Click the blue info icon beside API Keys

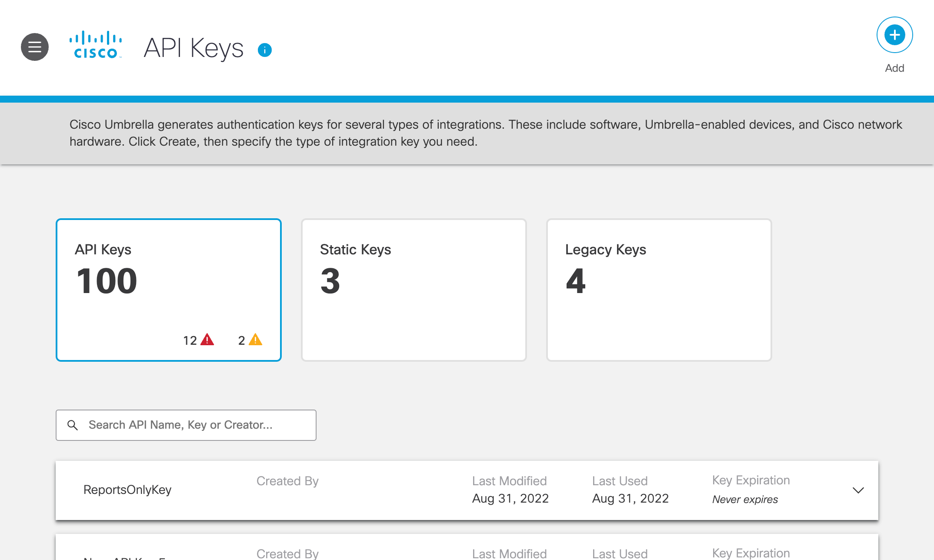point(264,50)
